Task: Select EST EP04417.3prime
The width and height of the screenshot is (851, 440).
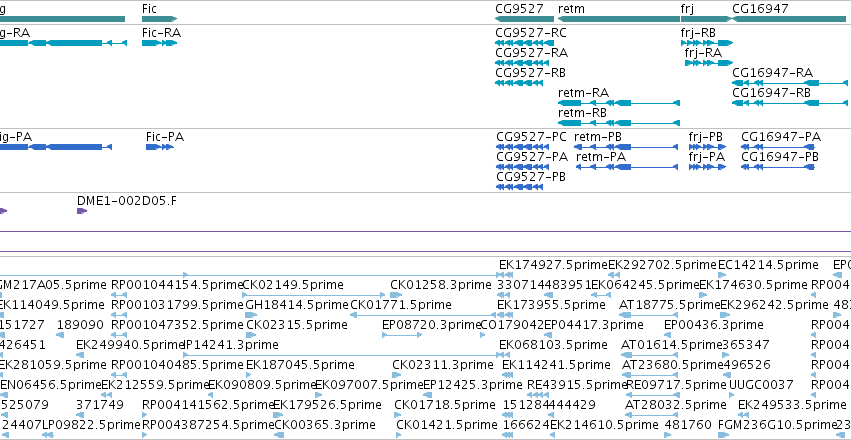Action: pos(594,325)
